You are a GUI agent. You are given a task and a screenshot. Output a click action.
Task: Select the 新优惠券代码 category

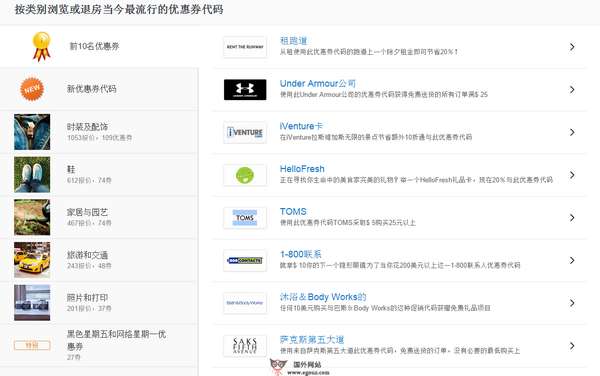click(x=92, y=89)
